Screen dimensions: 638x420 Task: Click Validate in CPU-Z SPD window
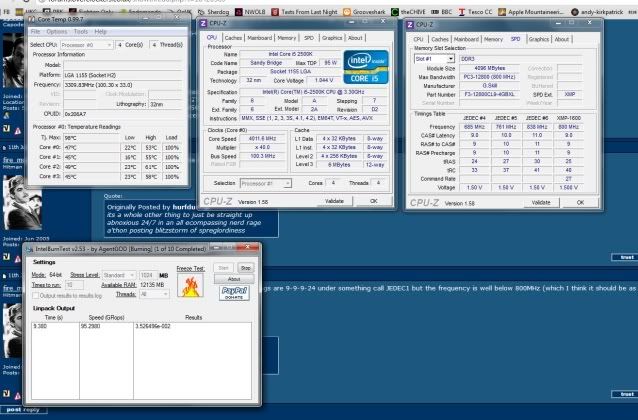click(x=541, y=202)
